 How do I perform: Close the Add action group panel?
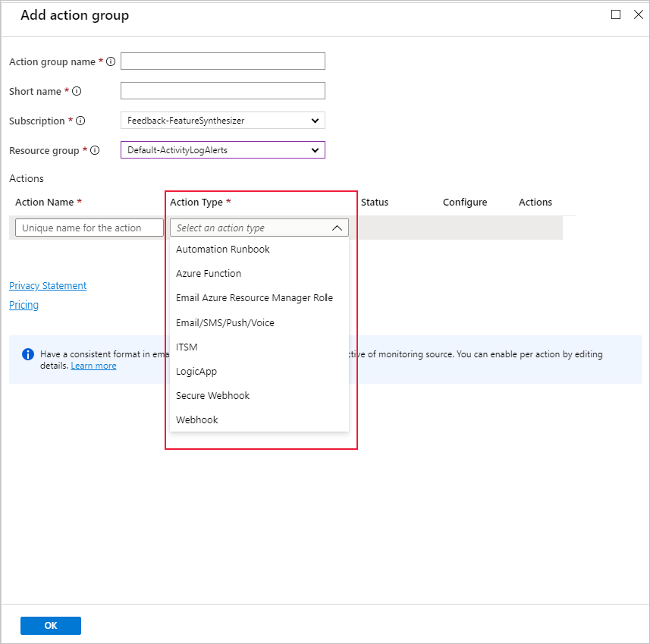point(638,14)
